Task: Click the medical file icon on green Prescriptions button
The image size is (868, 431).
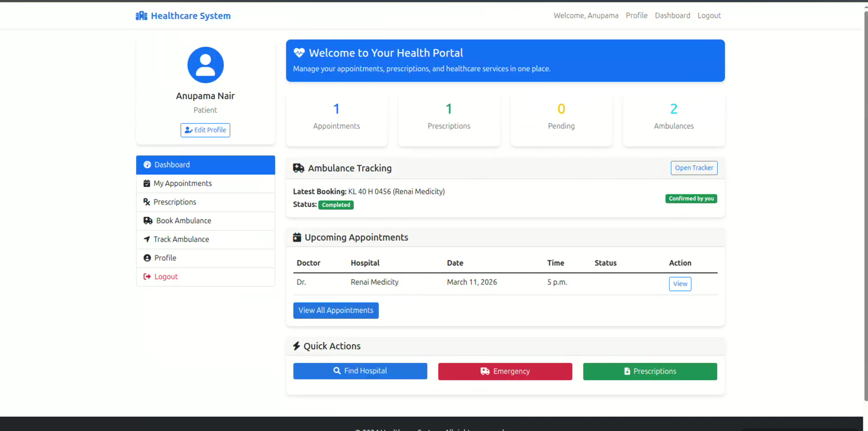Action: point(627,371)
